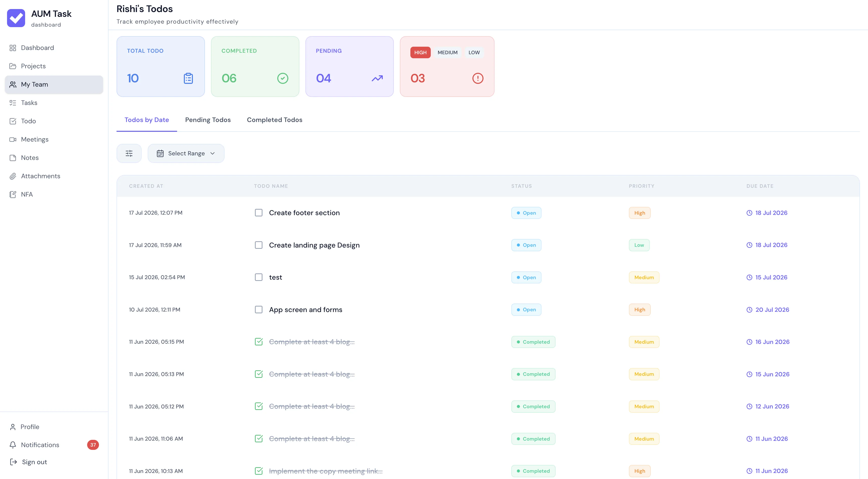
Task: Click the NFA sidebar icon
Action: (13, 194)
